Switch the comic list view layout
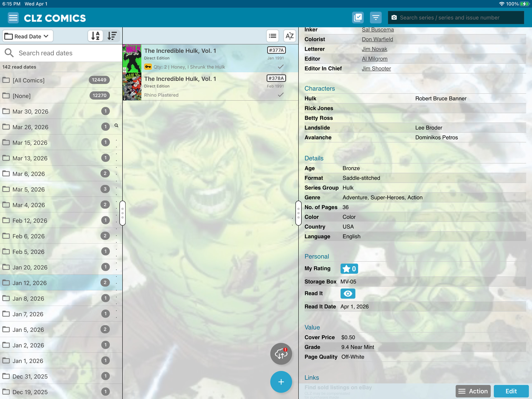The height and width of the screenshot is (399, 532). pyautogui.click(x=272, y=36)
